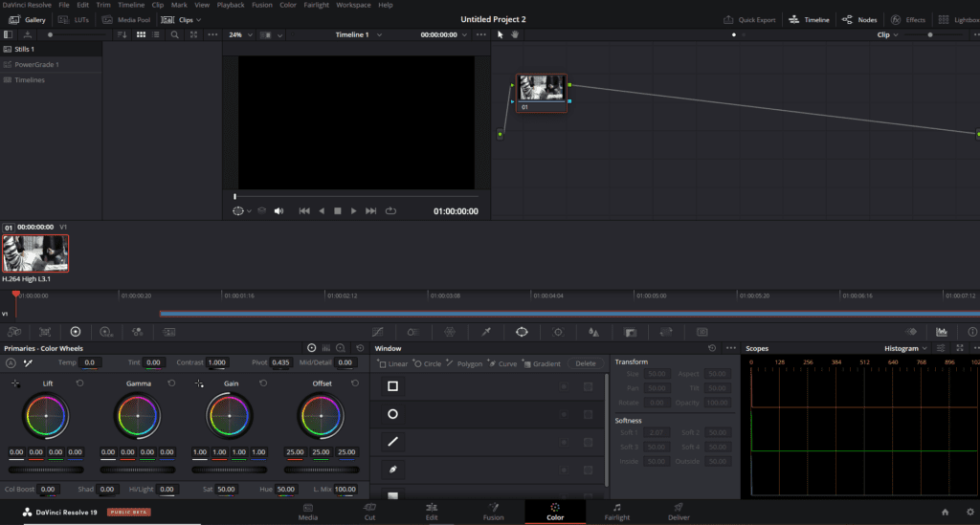Screen dimensions: 980x525
Task: Open the LUTs browser button
Action: coord(74,20)
